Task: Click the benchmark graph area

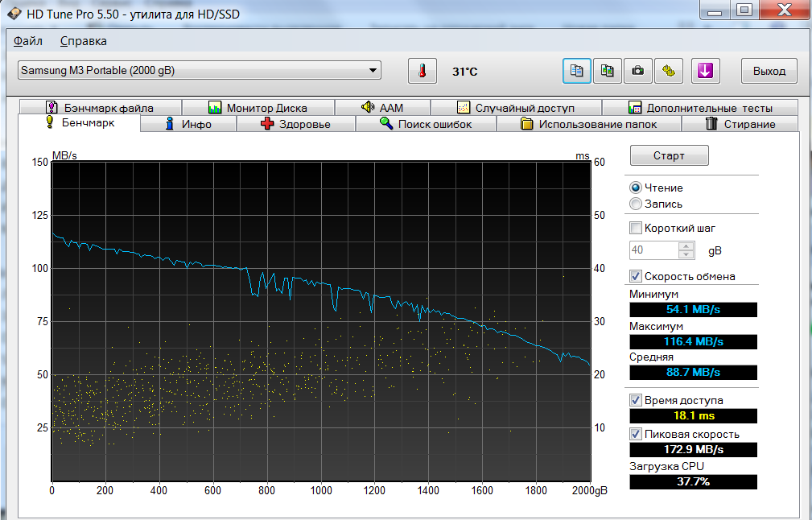Action: [320, 321]
